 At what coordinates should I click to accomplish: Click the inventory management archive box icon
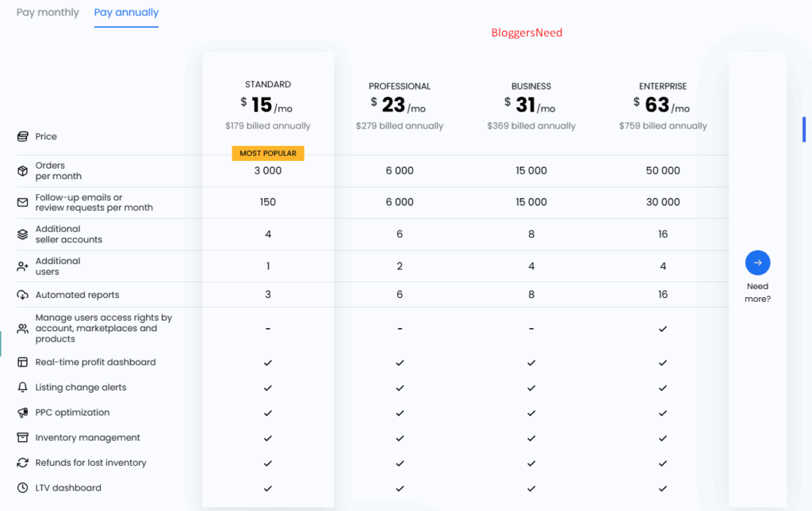pos(22,437)
